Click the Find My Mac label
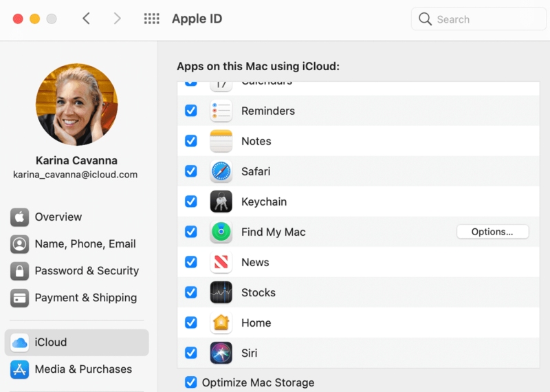 click(x=273, y=232)
